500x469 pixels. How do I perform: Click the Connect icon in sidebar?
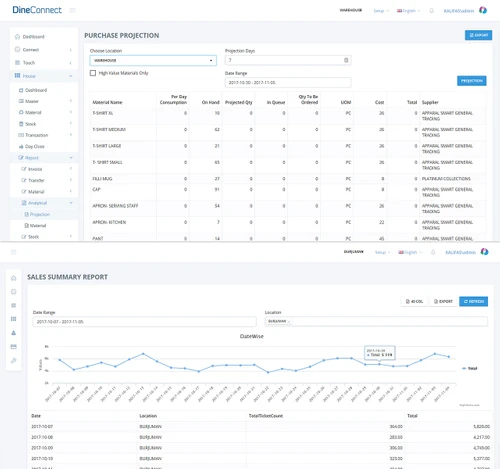pyautogui.click(x=17, y=49)
